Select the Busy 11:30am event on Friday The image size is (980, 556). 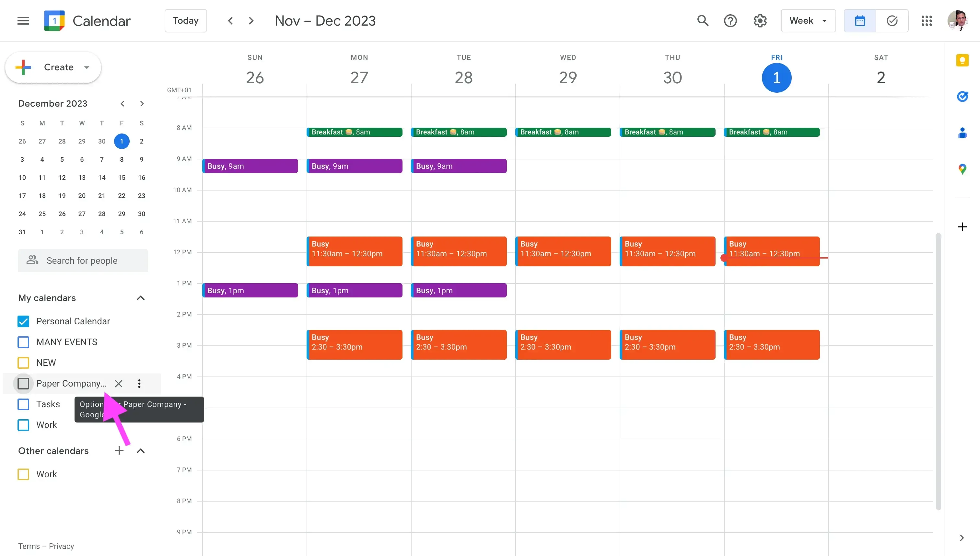(772, 251)
